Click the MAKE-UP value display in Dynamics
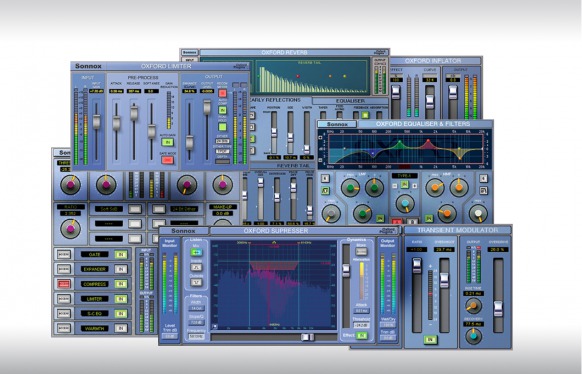Screen dimensions: 582x374 point(222,213)
